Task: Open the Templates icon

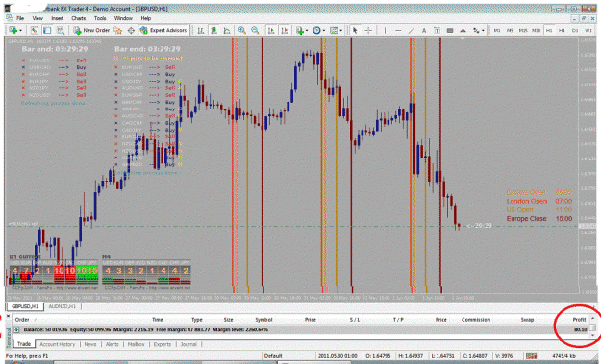Action: [334, 30]
